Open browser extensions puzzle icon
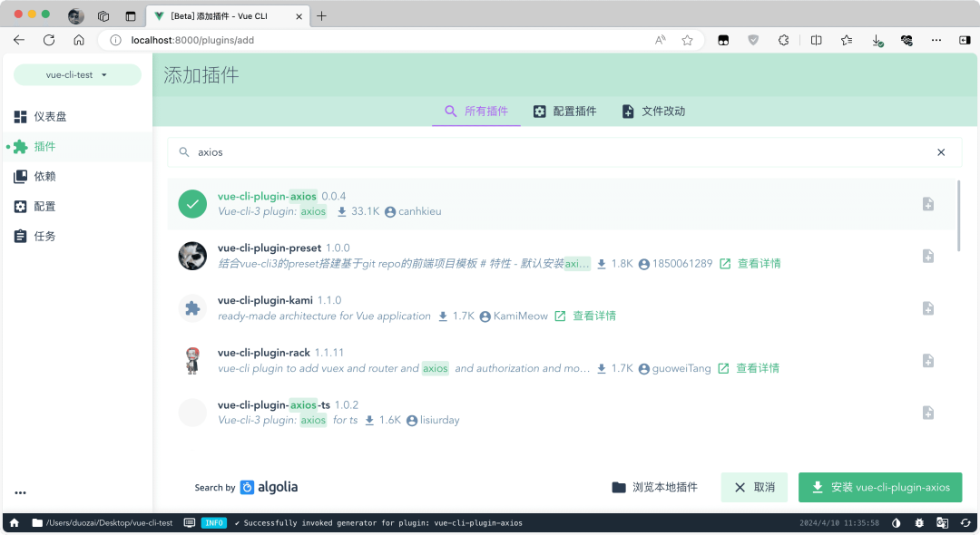 [x=784, y=40]
